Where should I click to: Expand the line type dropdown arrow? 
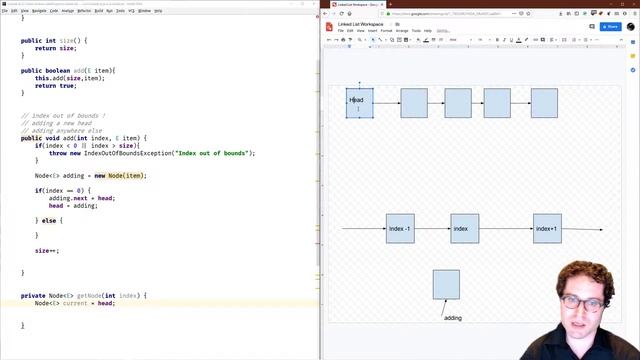tap(386, 40)
